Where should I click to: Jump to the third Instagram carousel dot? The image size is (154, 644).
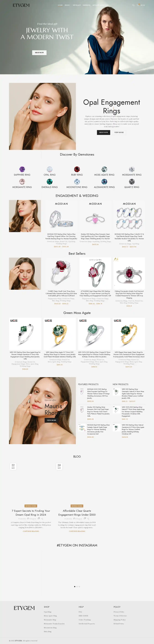tap(79, 586)
